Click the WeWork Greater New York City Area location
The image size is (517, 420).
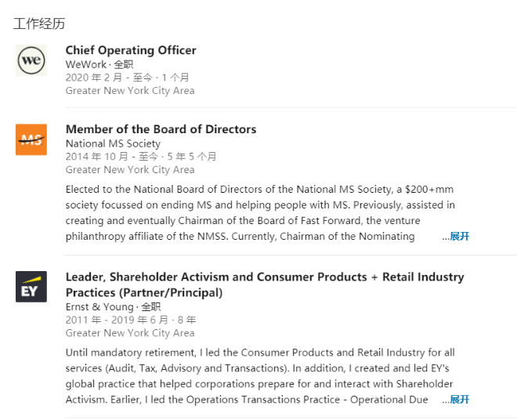(130, 90)
